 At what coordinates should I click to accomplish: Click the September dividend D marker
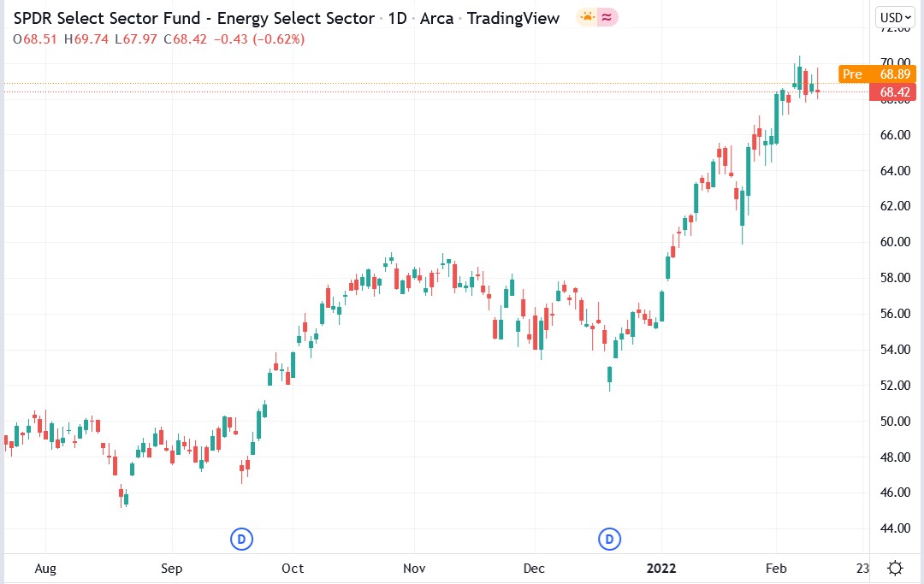tap(241, 539)
